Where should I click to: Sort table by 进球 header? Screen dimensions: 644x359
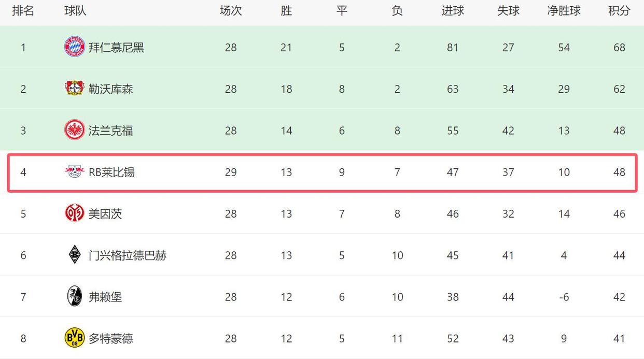[x=453, y=10]
